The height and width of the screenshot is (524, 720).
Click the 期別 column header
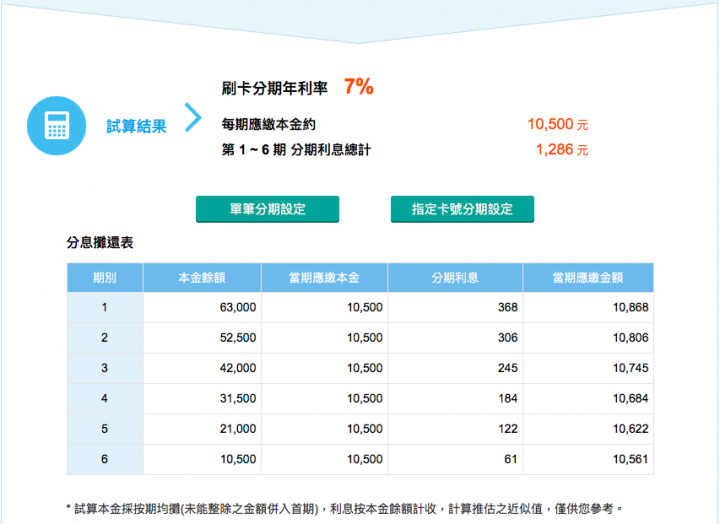(105, 277)
